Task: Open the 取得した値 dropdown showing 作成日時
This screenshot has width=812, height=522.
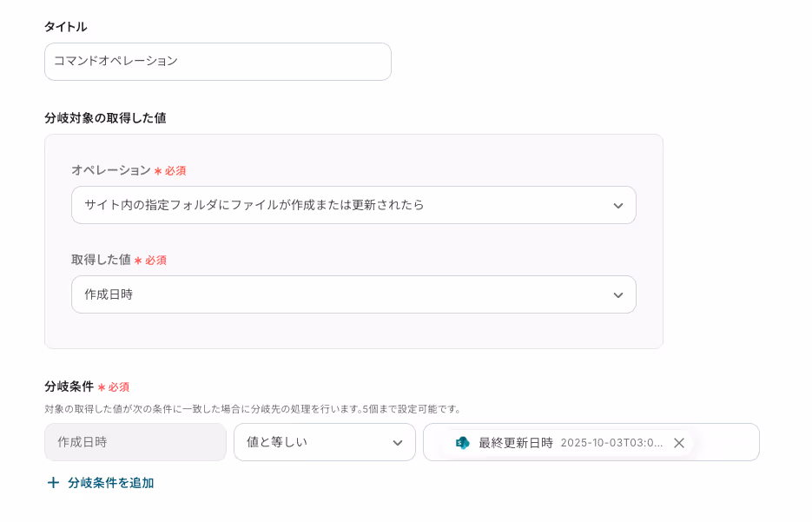Action: click(x=353, y=294)
